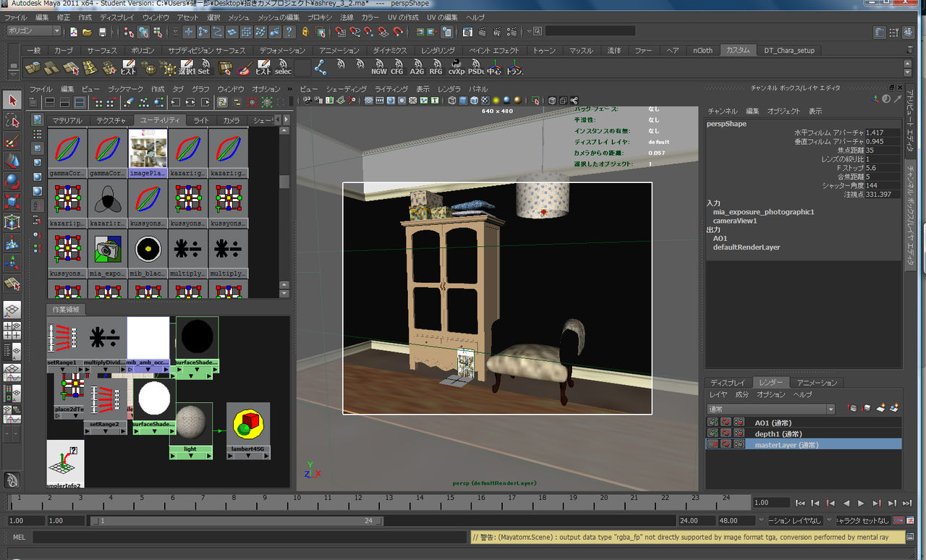This screenshot has height=560, width=926.
Task: Open viewport シェーディング menu
Action: pos(346,89)
